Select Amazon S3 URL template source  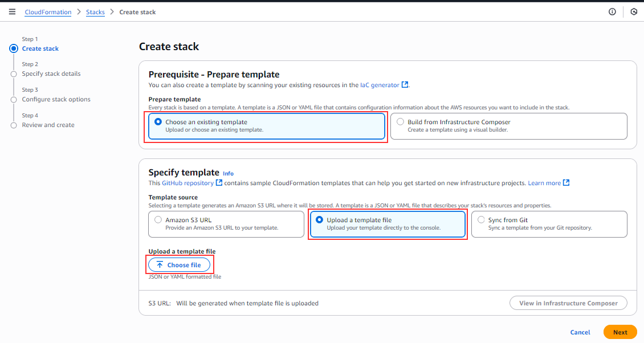click(x=226, y=224)
